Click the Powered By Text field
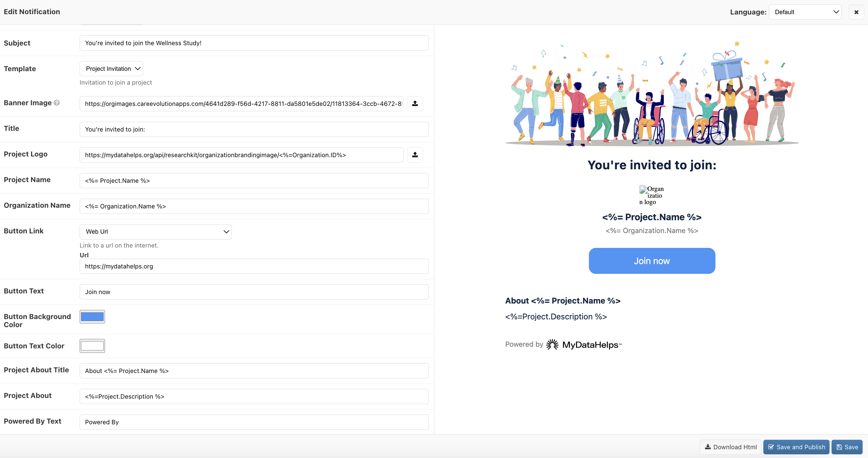Viewport: 868px width, 458px height. (x=254, y=422)
